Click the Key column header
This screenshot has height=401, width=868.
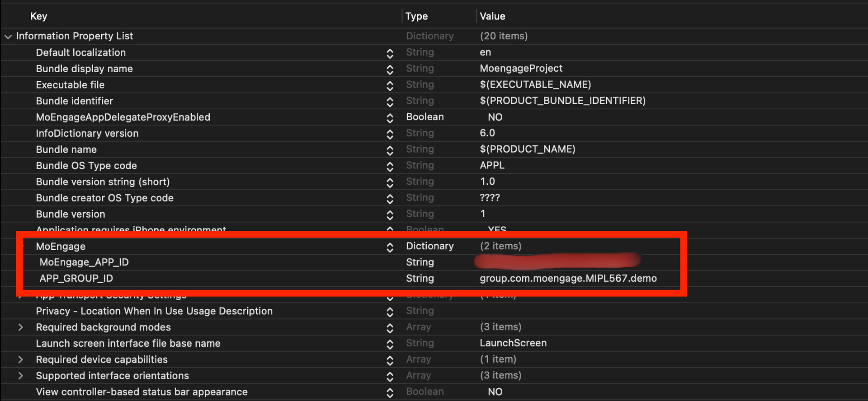click(x=39, y=16)
